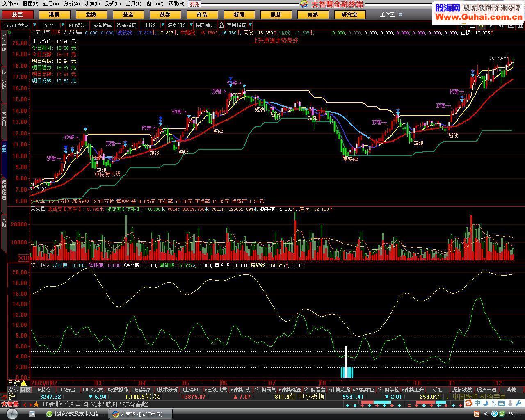The image size is (525, 420).
Task: Click the Windows Start orb
Action: 12,414
